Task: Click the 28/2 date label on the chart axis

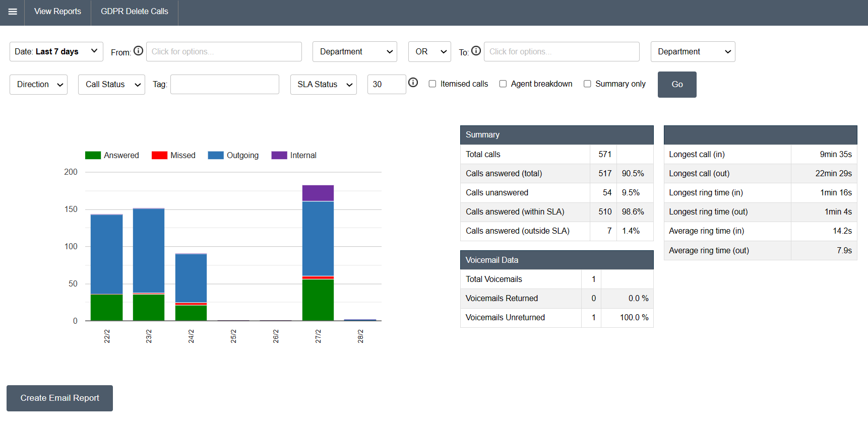Action: click(360, 336)
